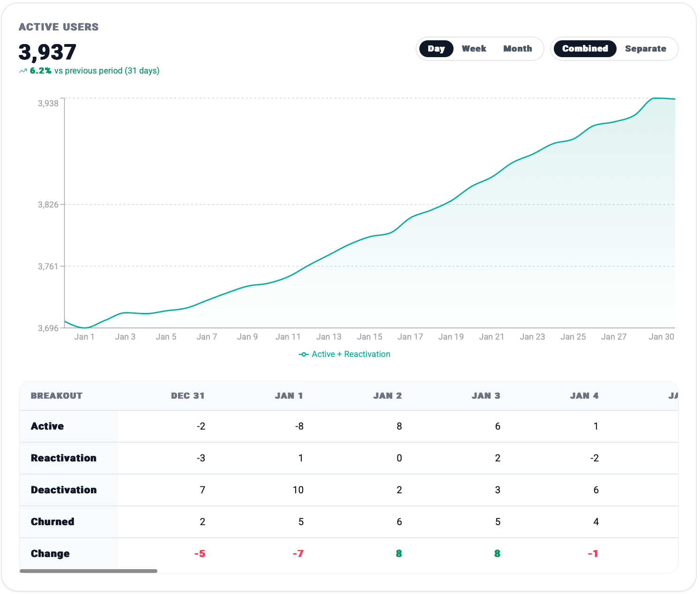Click the green 8 Change value for Jan 2
Screen dimensions: 700x594
pos(399,554)
